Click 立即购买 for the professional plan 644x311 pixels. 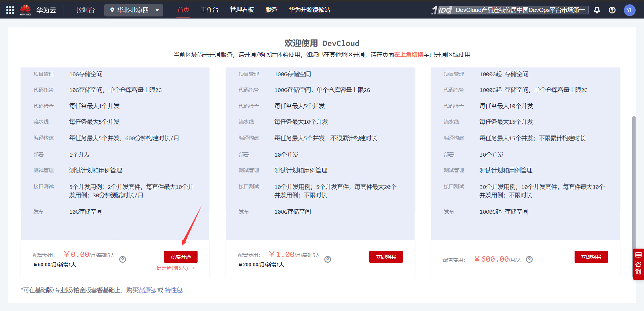pos(386,257)
